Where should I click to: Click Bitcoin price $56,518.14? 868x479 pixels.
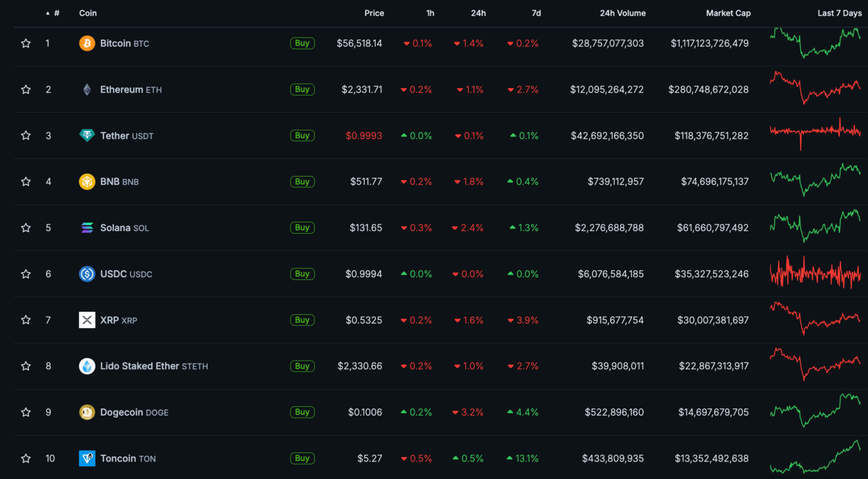click(359, 44)
